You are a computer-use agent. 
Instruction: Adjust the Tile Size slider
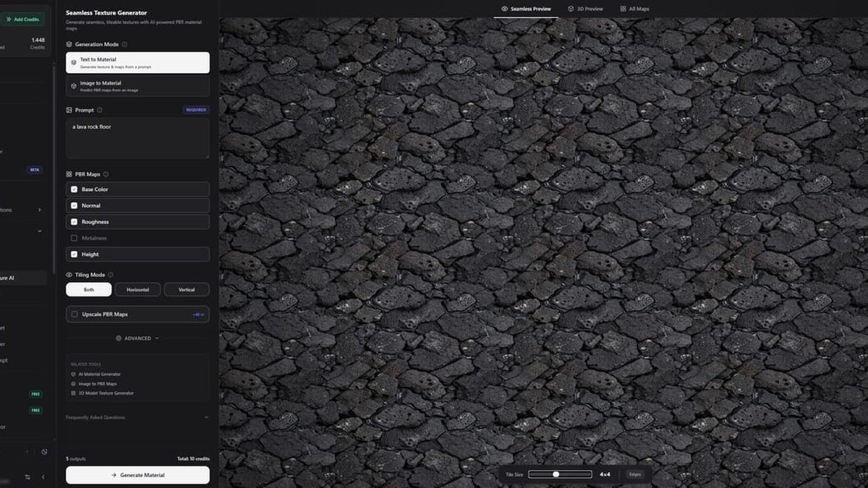pyautogui.click(x=560, y=474)
